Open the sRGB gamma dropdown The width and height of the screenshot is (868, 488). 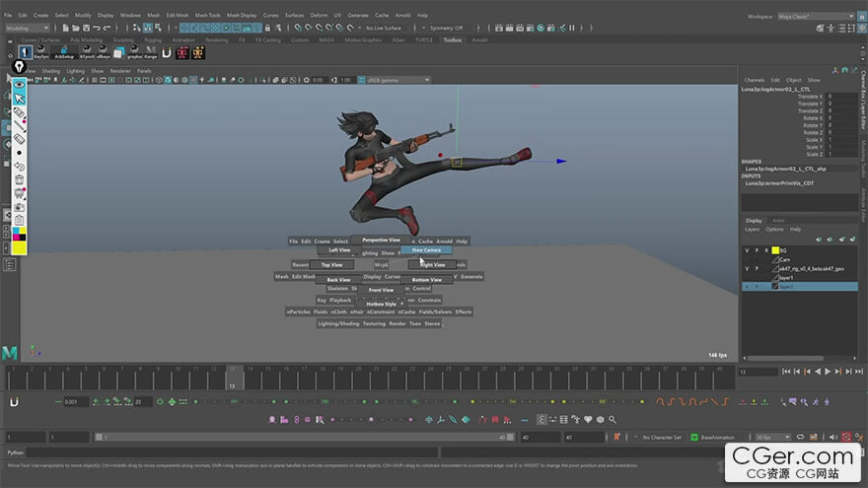tap(398, 80)
